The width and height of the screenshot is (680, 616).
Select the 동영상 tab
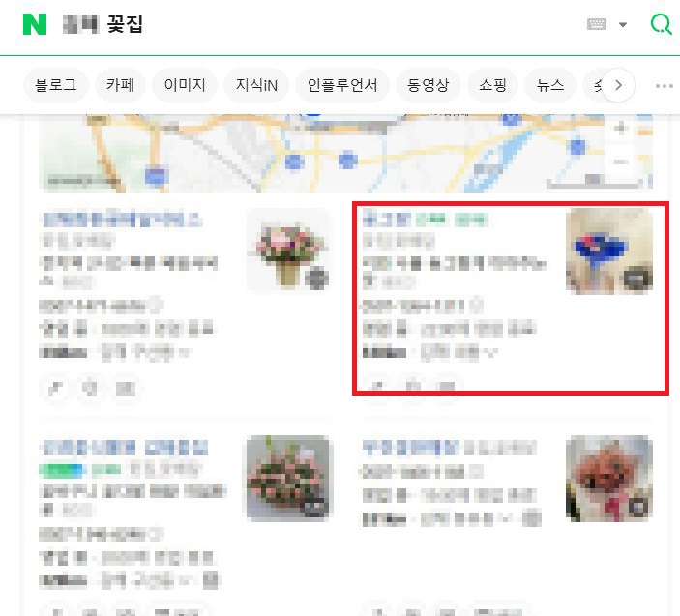coord(429,85)
